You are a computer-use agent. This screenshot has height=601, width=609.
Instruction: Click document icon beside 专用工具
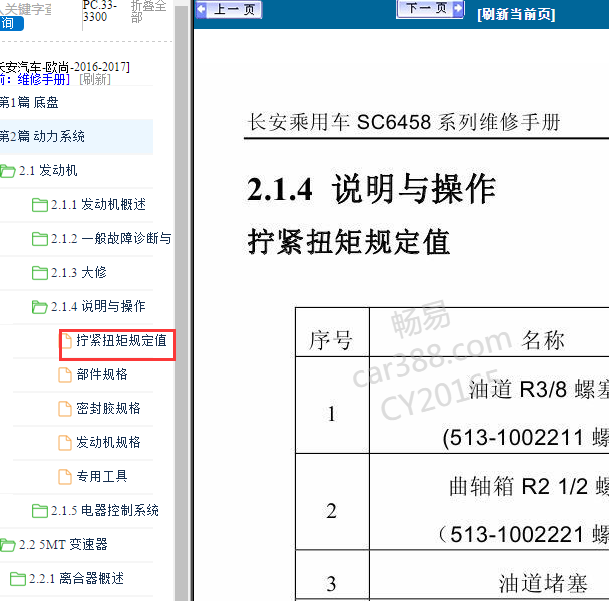coord(65,477)
